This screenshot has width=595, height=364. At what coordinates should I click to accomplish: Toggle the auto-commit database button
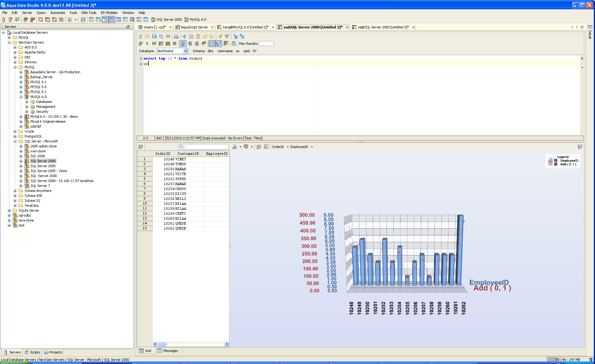(183, 44)
